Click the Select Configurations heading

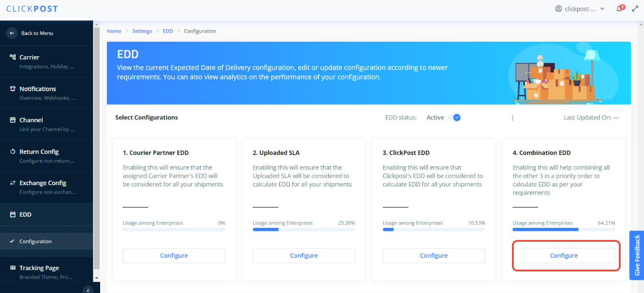pyautogui.click(x=146, y=117)
